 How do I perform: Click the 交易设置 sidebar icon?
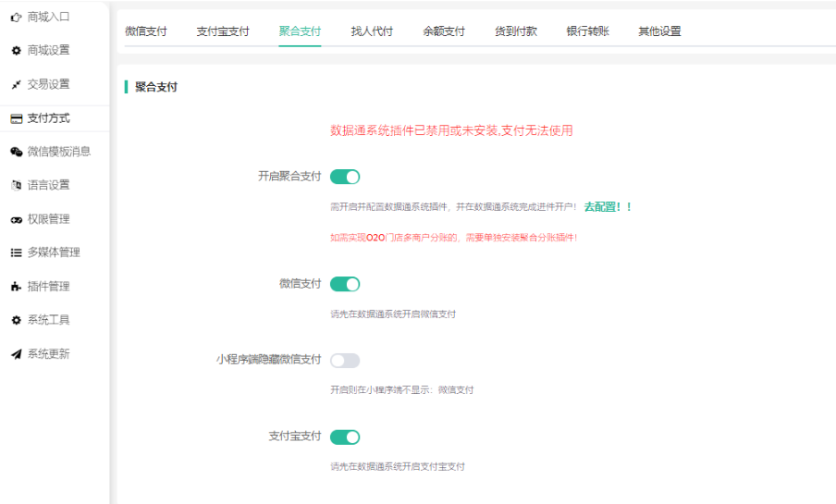pos(16,84)
